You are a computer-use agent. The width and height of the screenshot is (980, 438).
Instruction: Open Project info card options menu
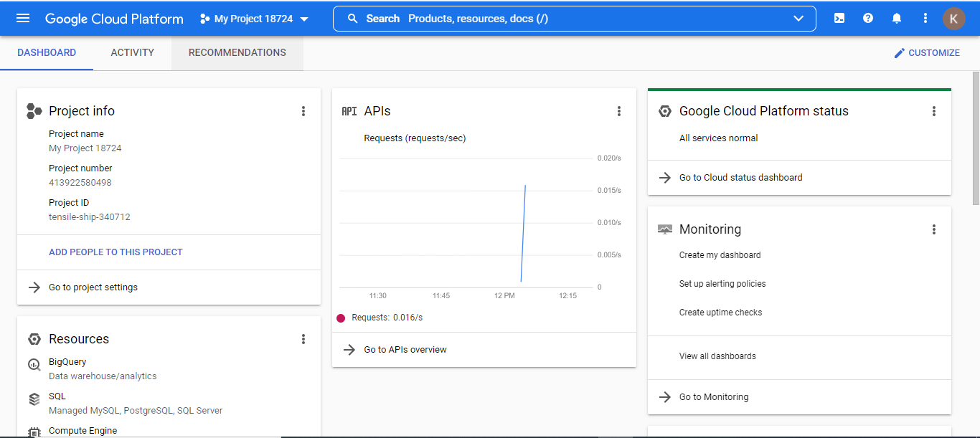[303, 111]
